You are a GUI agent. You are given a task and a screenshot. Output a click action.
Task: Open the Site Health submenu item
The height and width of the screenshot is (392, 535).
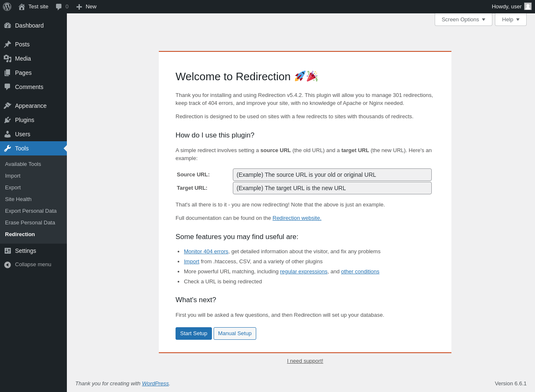(18, 199)
